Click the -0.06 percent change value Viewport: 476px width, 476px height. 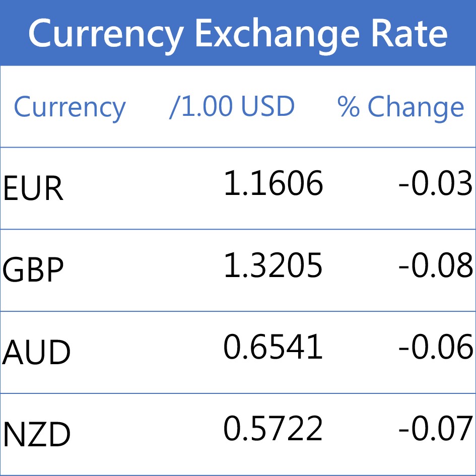point(436,347)
